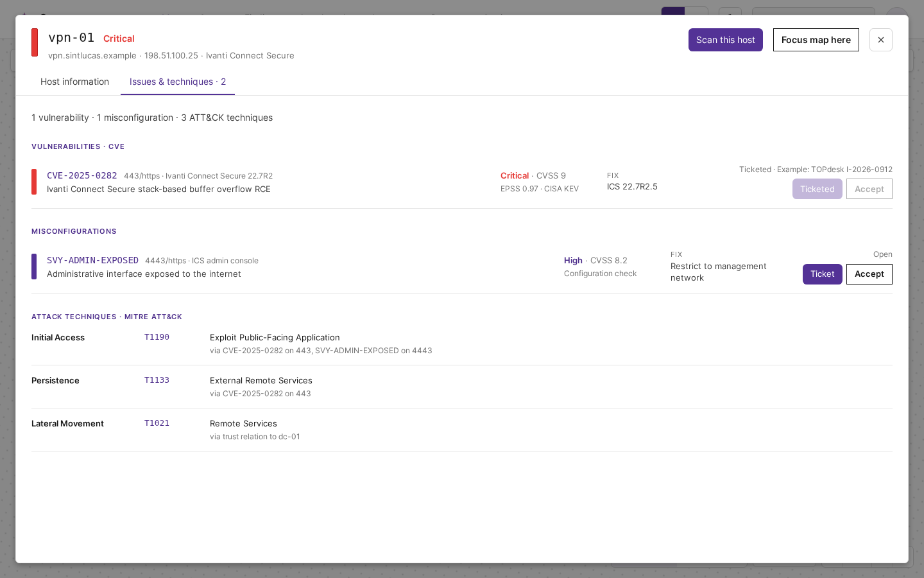Click the 'Lateral Movement' tactic label

point(67,424)
